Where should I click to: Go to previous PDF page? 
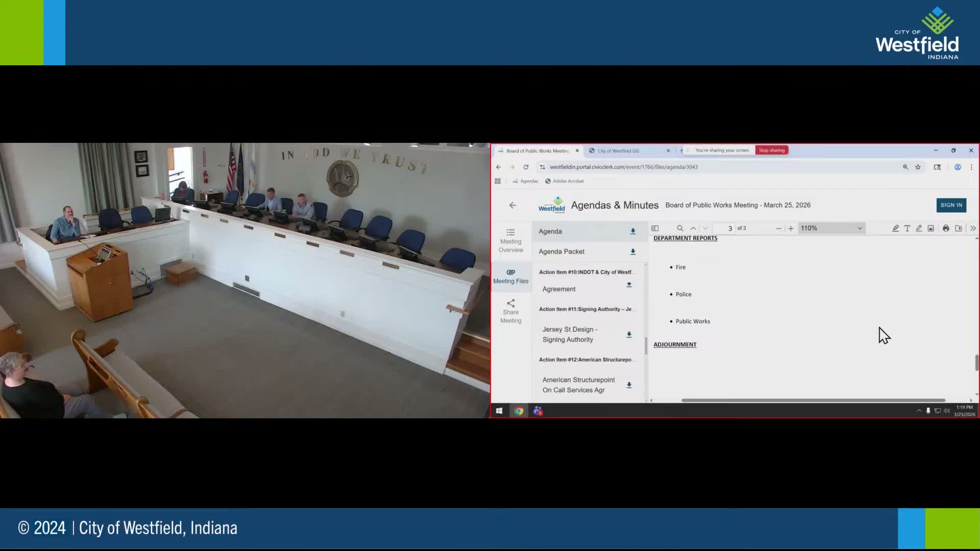(x=693, y=228)
